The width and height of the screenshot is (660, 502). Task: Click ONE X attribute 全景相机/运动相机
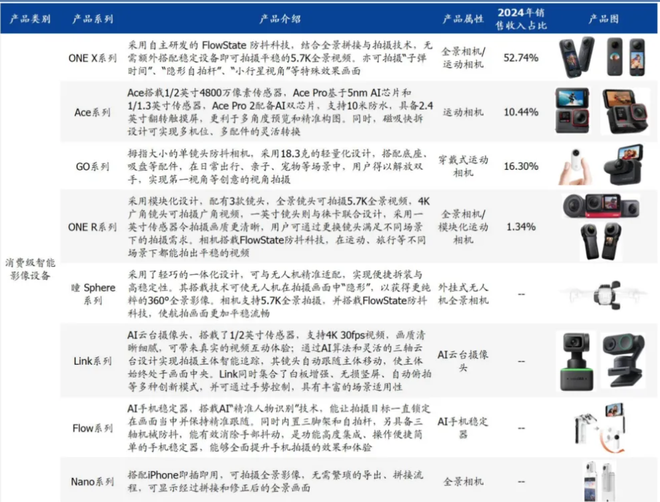463,58
